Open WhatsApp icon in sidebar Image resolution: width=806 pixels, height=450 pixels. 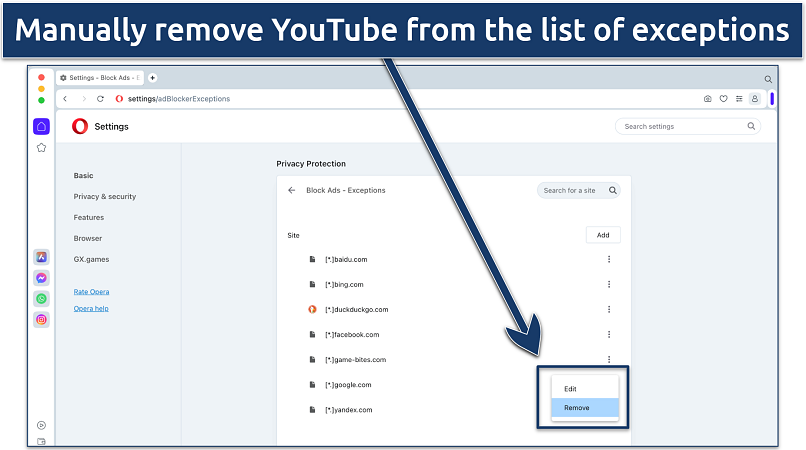tap(42, 299)
